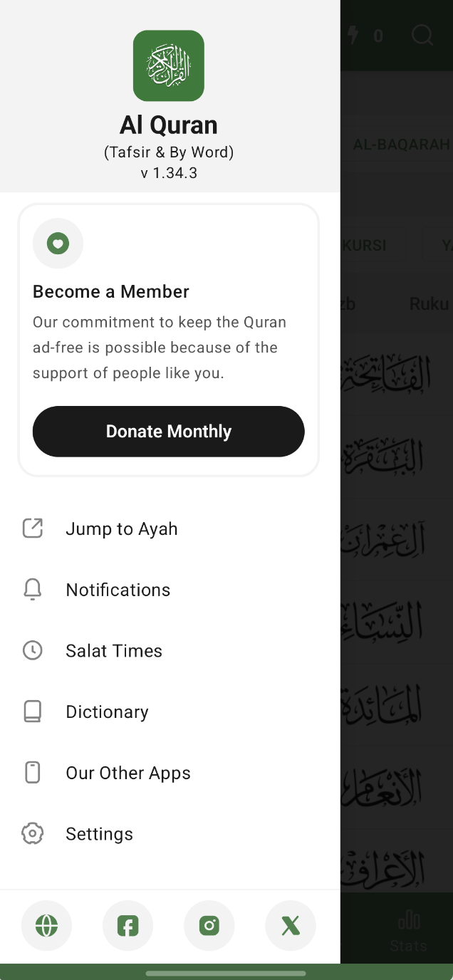The width and height of the screenshot is (453, 980).
Task: Click the Our Other Apps phone icon
Action: (x=33, y=773)
